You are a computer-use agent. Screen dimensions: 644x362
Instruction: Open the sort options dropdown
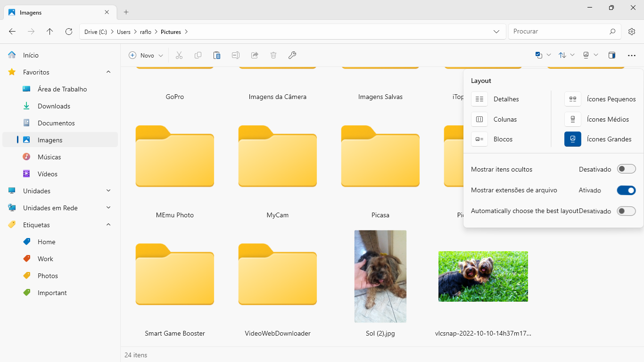pos(567,55)
